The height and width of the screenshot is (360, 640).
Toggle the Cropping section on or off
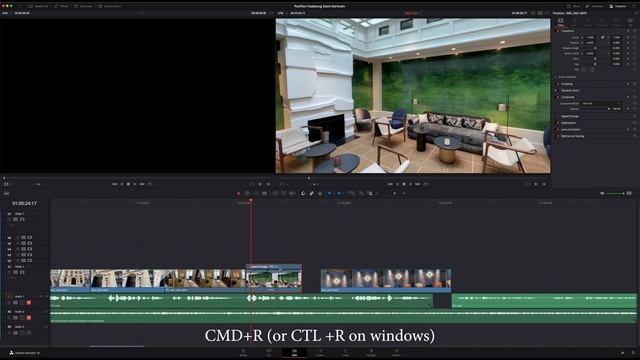(x=558, y=84)
